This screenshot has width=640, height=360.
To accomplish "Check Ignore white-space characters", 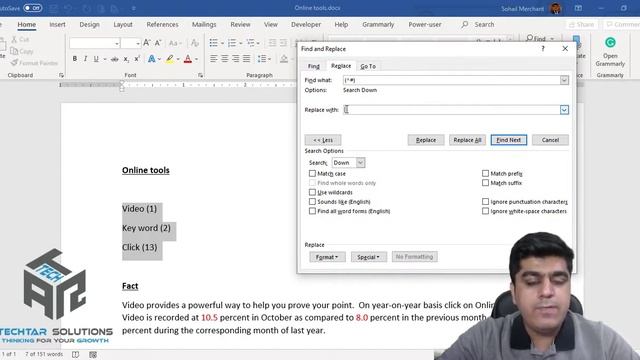I will point(485,211).
